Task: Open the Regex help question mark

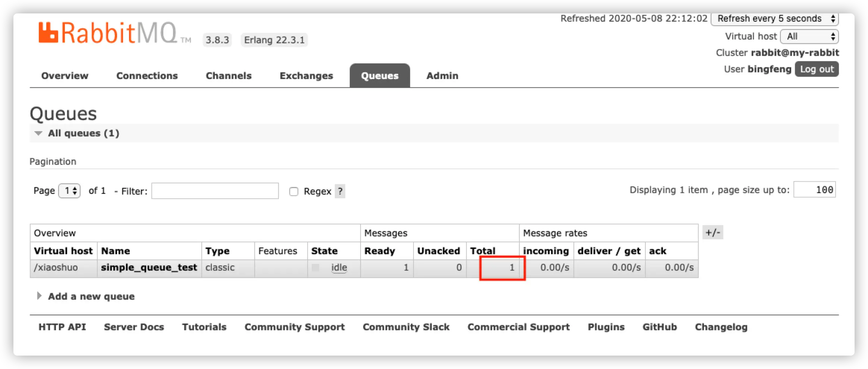Action: click(x=340, y=191)
